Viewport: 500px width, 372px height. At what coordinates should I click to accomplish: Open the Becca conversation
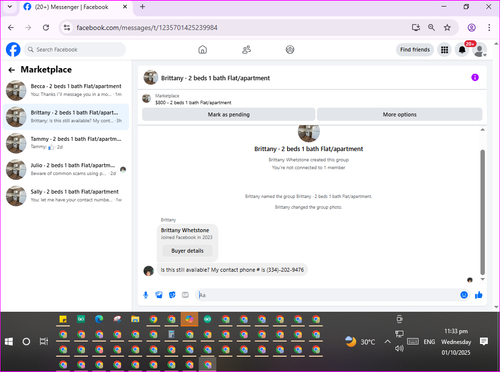click(66, 90)
